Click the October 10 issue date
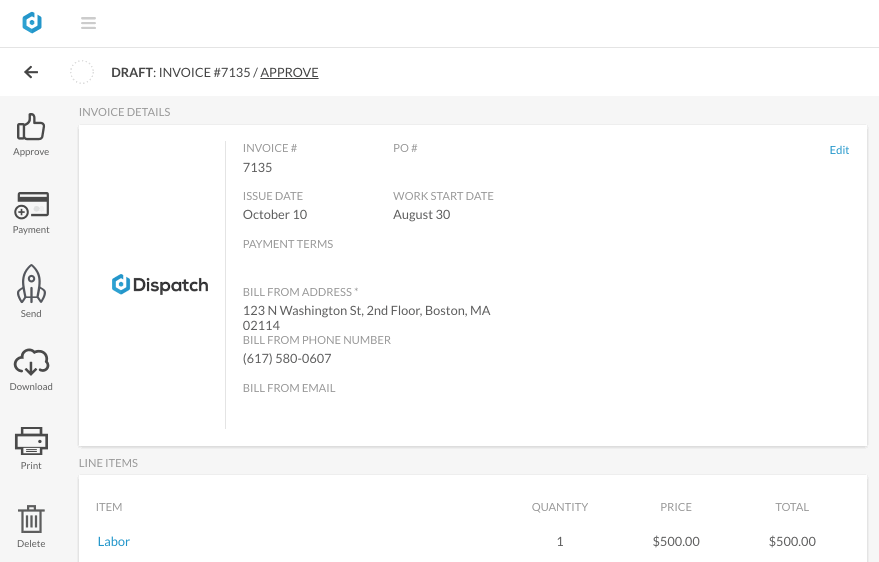 coord(275,215)
